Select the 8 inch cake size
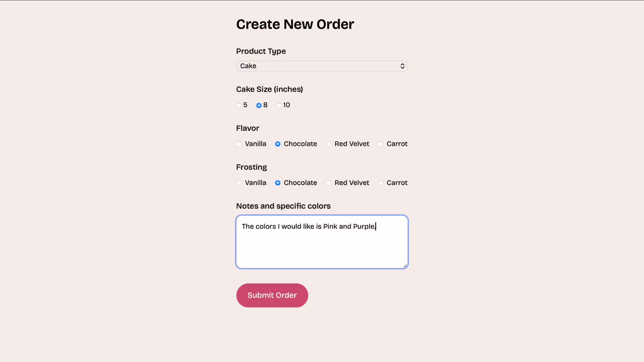Screen dimensions: 644x362 259,105
